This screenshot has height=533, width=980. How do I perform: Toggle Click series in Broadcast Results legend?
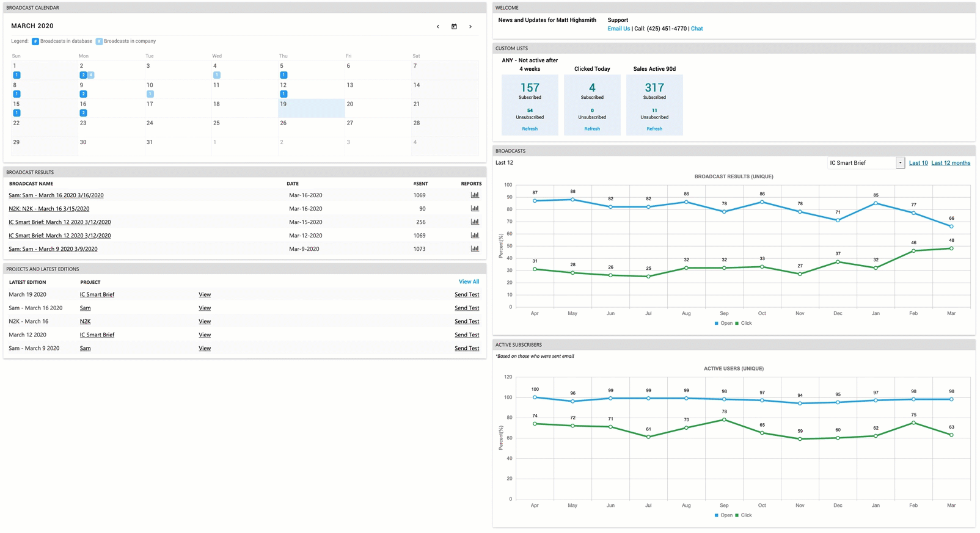[744, 324]
